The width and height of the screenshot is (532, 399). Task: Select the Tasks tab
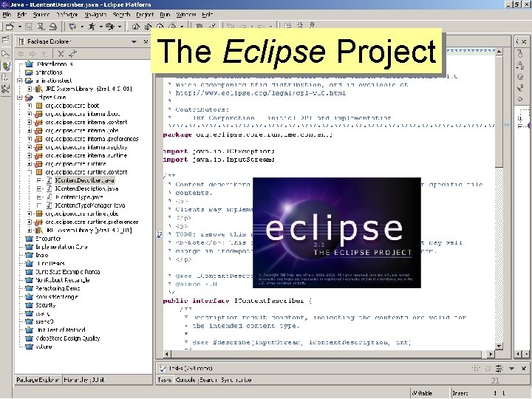(165, 380)
